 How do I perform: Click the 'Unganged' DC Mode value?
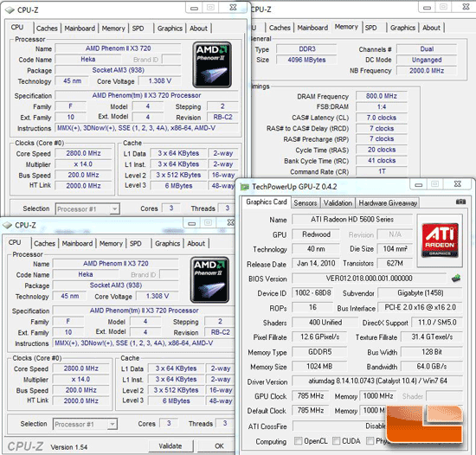pos(427,60)
